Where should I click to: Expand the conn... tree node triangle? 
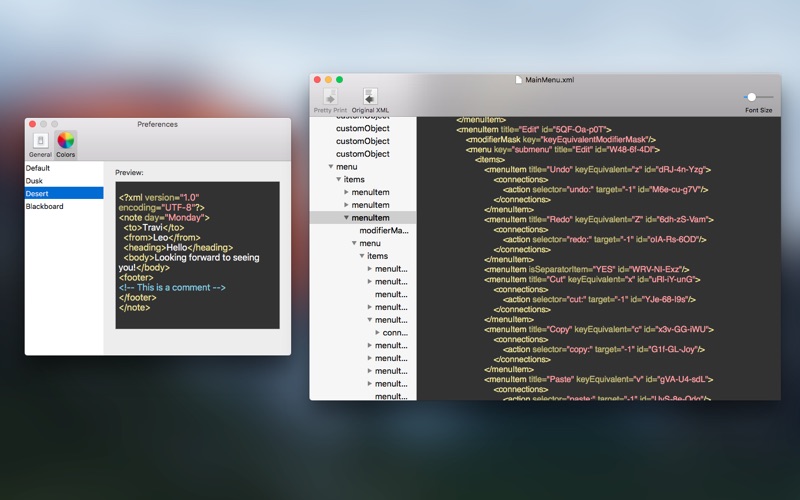[378, 333]
